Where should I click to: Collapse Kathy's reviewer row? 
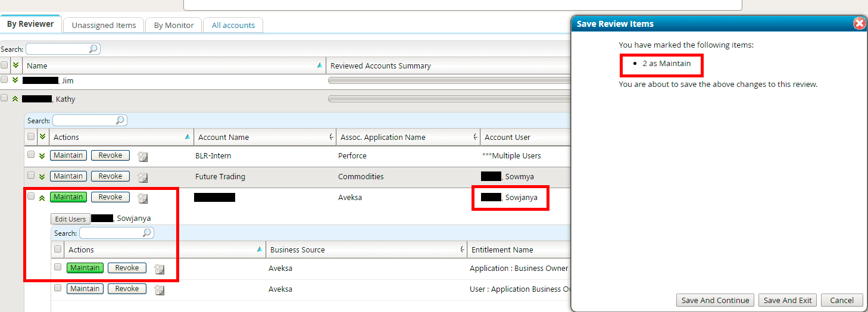point(15,99)
